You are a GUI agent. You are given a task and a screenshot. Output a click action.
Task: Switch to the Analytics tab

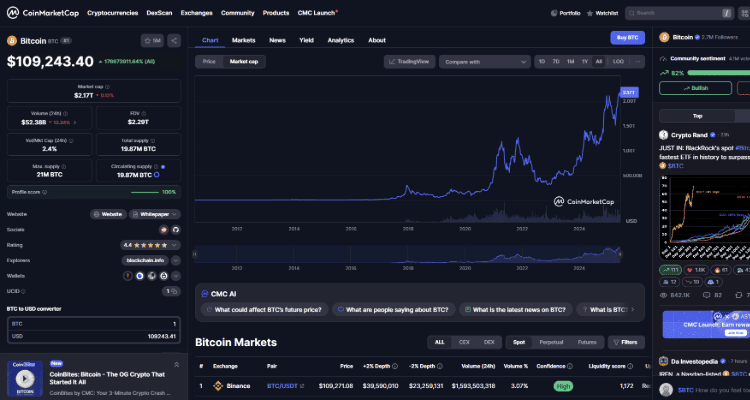(341, 40)
